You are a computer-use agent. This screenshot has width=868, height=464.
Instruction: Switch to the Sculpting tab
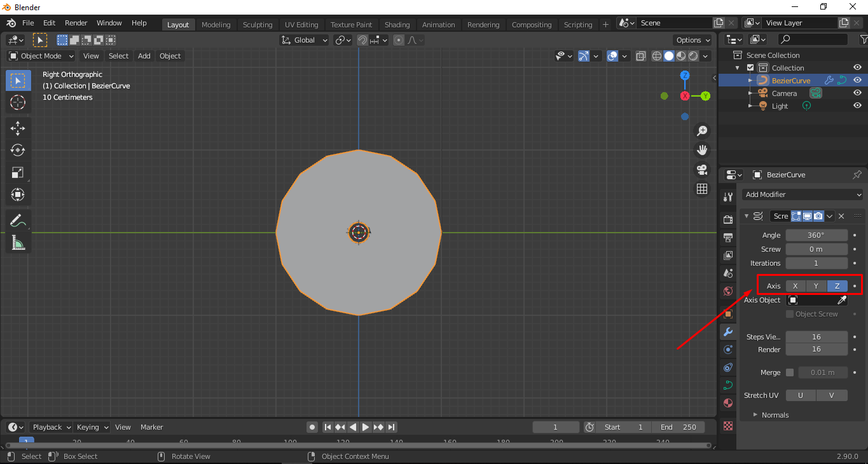point(258,24)
